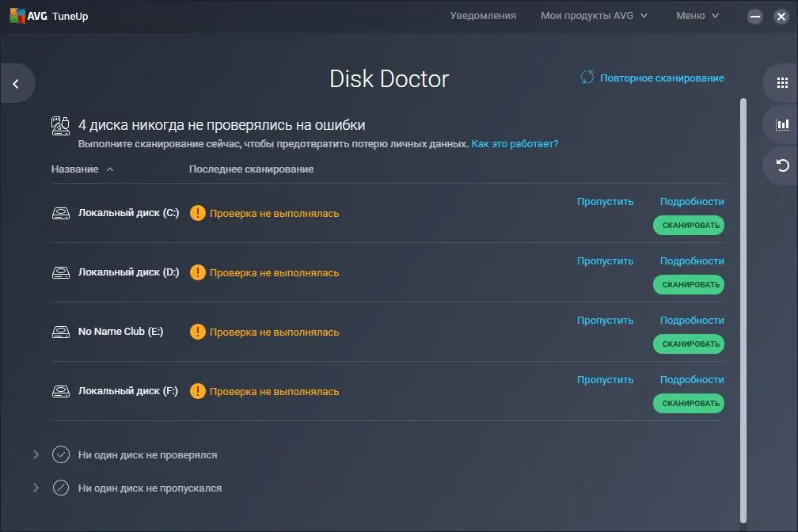The height and width of the screenshot is (532, 798).
Task: Click headline '4 диска никогда не проверялись на ошибки'
Action: (222, 125)
